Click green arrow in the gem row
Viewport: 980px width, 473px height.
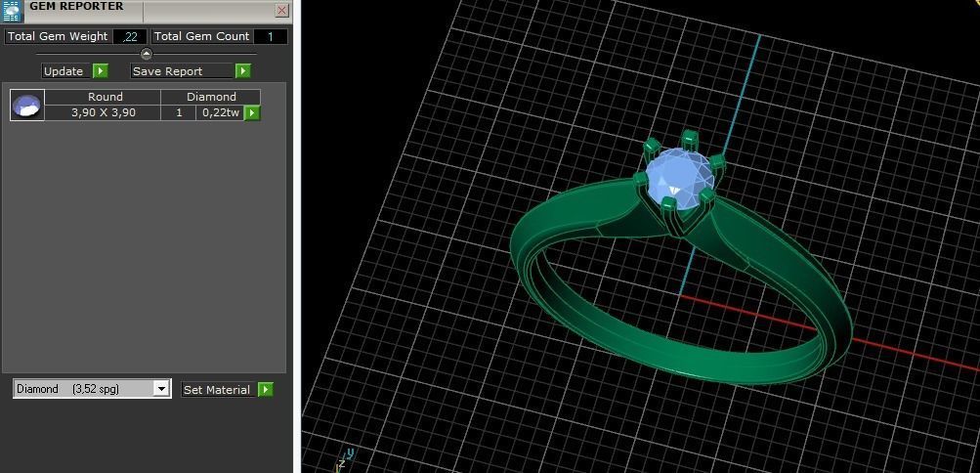pyautogui.click(x=252, y=113)
